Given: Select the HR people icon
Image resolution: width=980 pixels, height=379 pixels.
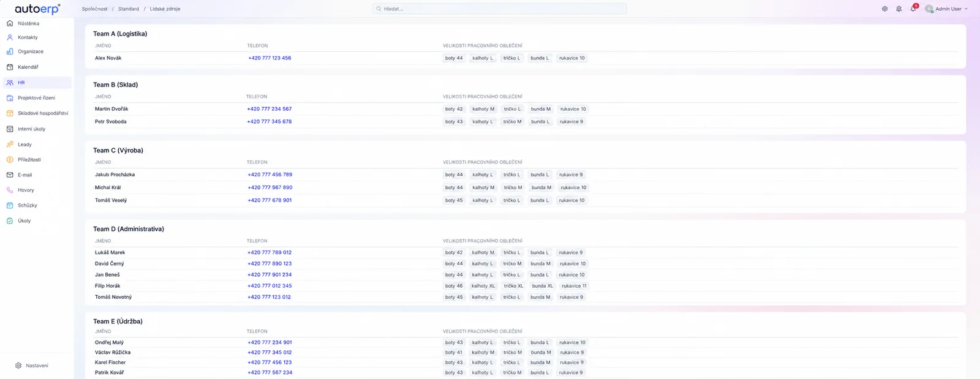Looking at the screenshot, I should pos(10,83).
